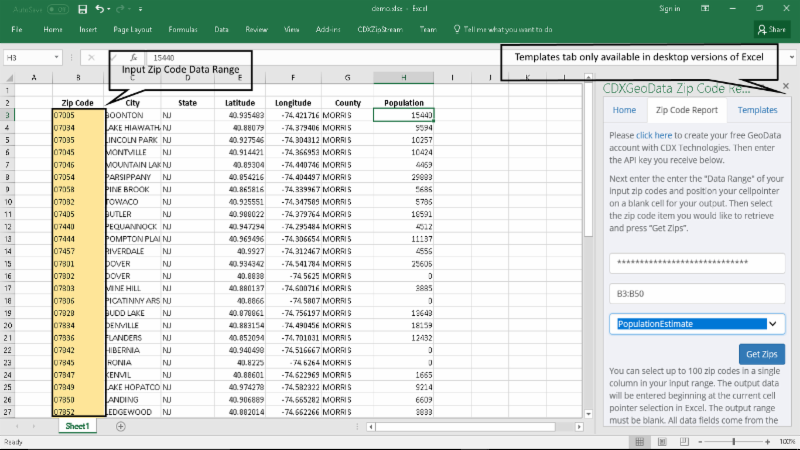This screenshot has height=450, width=800.
Task: Click vertical scrollbar down arrow
Action: coord(588,414)
